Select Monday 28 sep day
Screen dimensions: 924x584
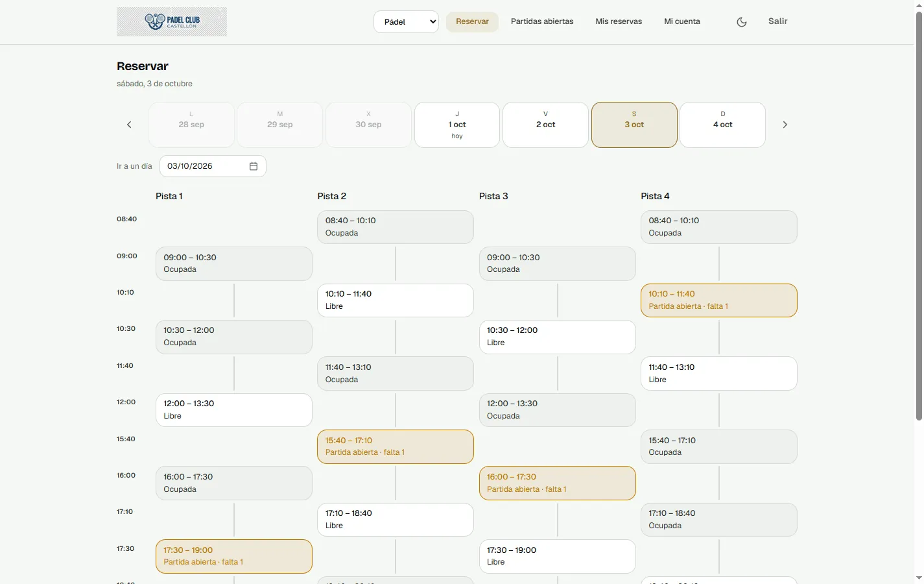191,125
